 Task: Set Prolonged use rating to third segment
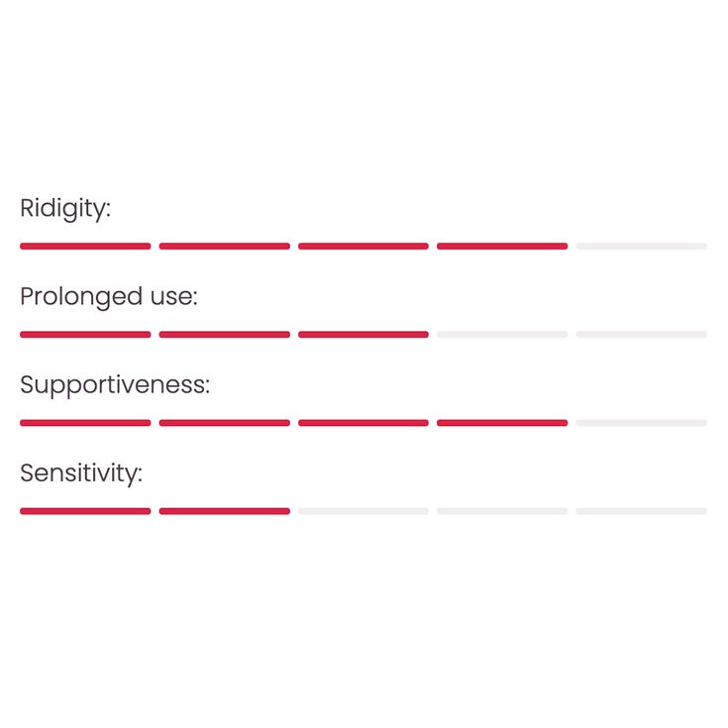tap(364, 335)
